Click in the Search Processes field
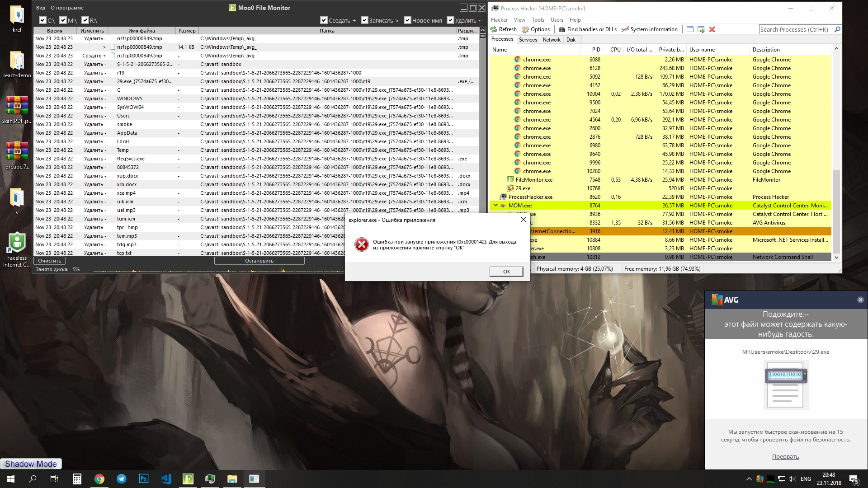This screenshot has width=868, height=488. click(793, 29)
